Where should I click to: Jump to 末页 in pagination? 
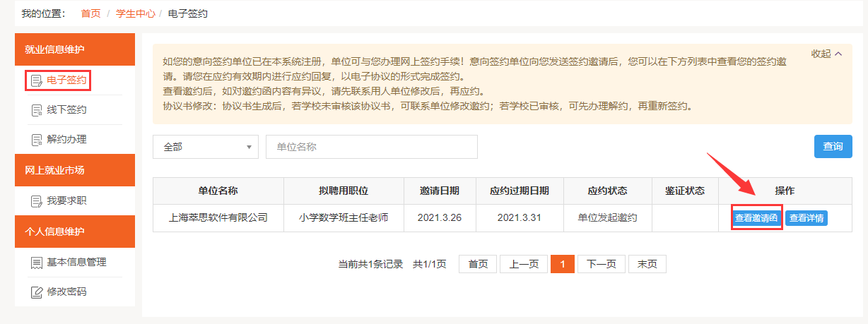(x=647, y=264)
